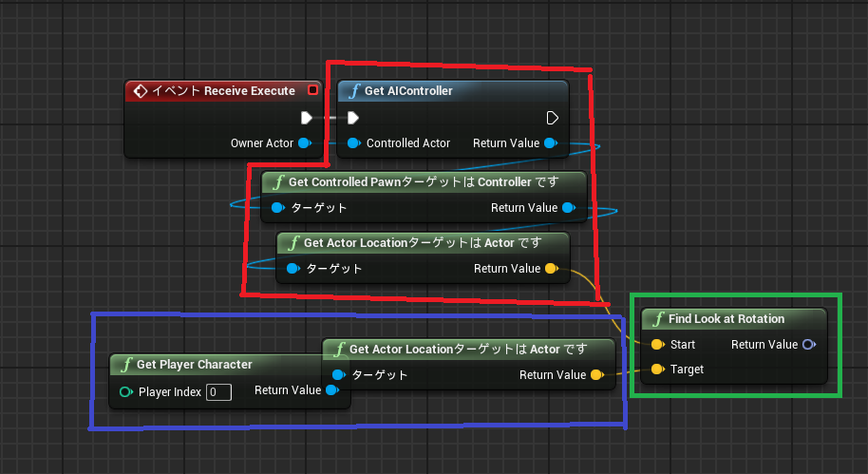Click the Start pin on Find Look at Rotation
Image resolution: width=868 pixels, height=474 pixels.
pyautogui.click(x=657, y=345)
